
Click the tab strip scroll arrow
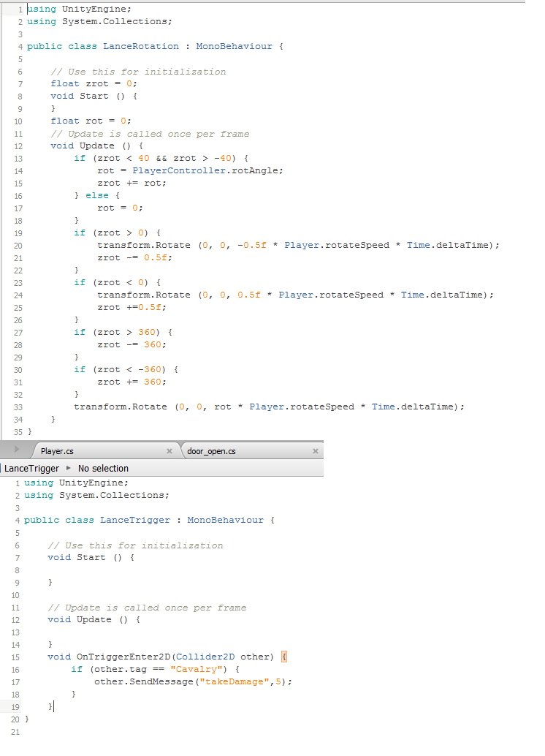click(x=16, y=450)
